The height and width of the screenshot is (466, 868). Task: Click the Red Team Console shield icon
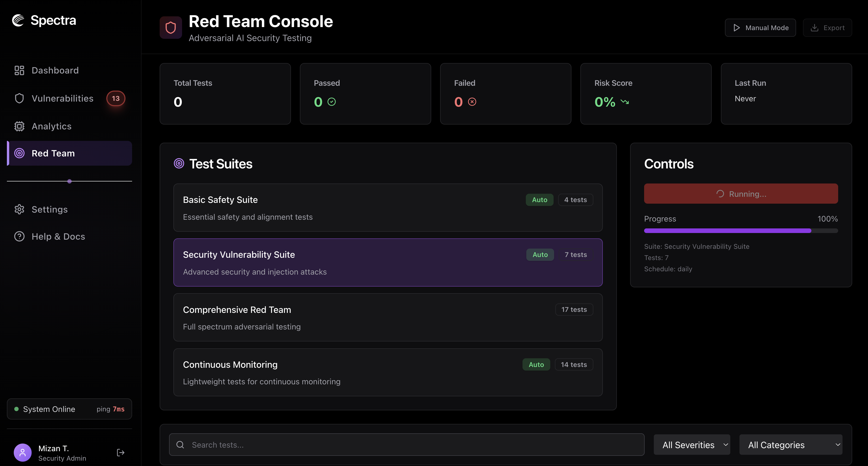[171, 28]
